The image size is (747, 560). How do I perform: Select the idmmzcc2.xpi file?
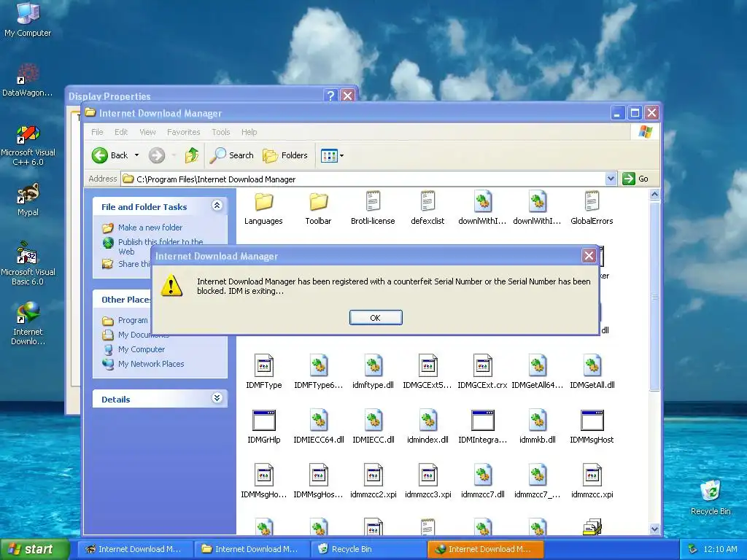coord(373,481)
